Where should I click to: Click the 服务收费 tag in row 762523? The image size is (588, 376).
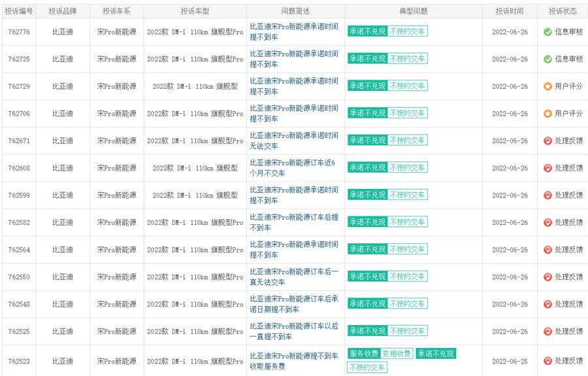pos(364,354)
